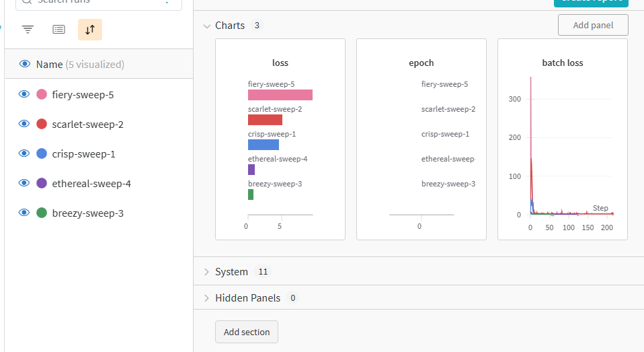The height and width of the screenshot is (352, 644).
Task: Collapse the Charts section
Action: coord(207,26)
